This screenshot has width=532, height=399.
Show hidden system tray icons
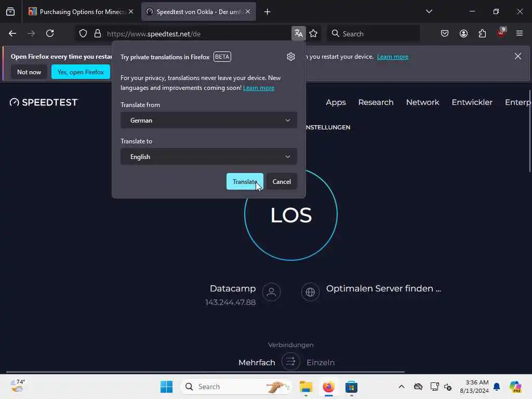click(402, 387)
